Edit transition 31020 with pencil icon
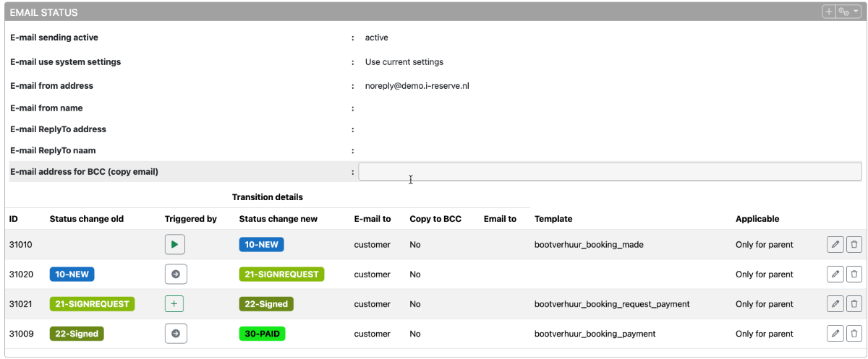Screen dimensions: 868x359 pyautogui.click(x=835, y=274)
